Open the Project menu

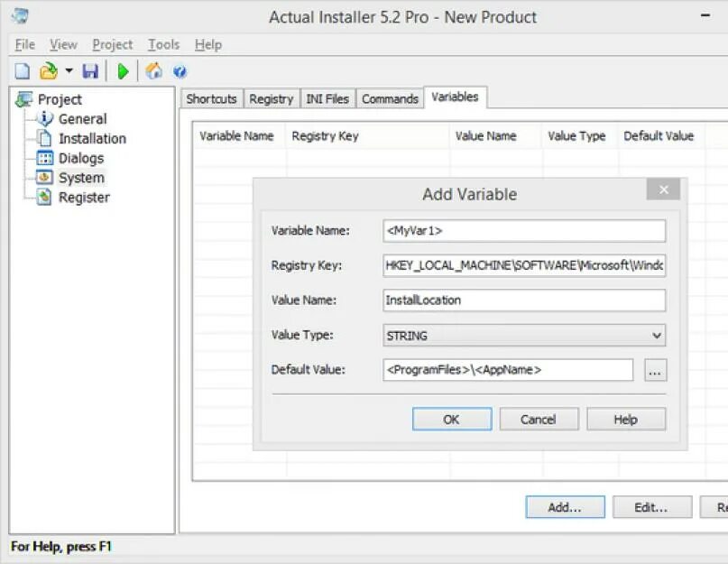click(113, 44)
